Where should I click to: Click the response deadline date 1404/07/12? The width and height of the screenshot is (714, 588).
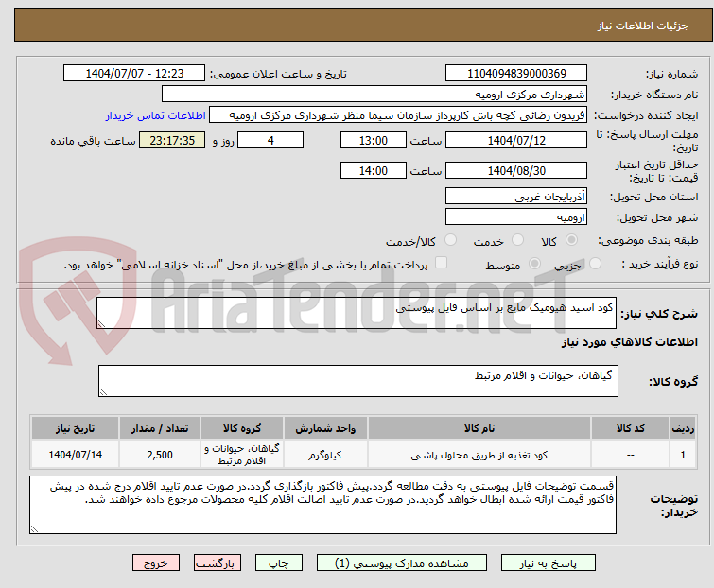click(516, 140)
